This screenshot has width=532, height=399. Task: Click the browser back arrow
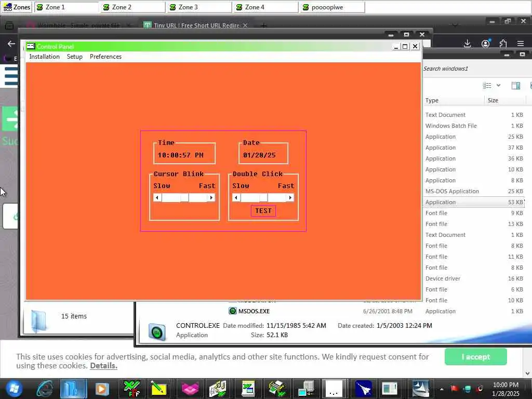click(x=11, y=44)
